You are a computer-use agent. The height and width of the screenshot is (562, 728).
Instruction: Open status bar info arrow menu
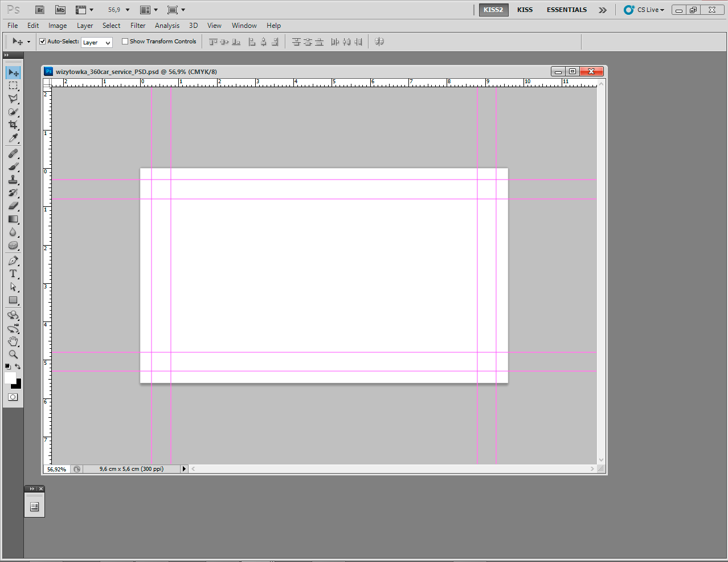tap(184, 469)
